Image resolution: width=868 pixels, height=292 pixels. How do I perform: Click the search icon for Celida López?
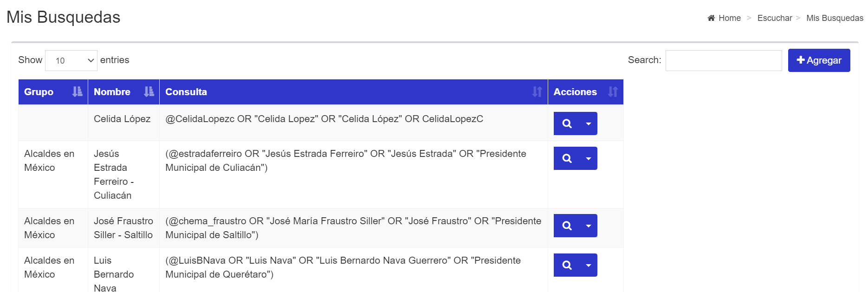(567, 123)
